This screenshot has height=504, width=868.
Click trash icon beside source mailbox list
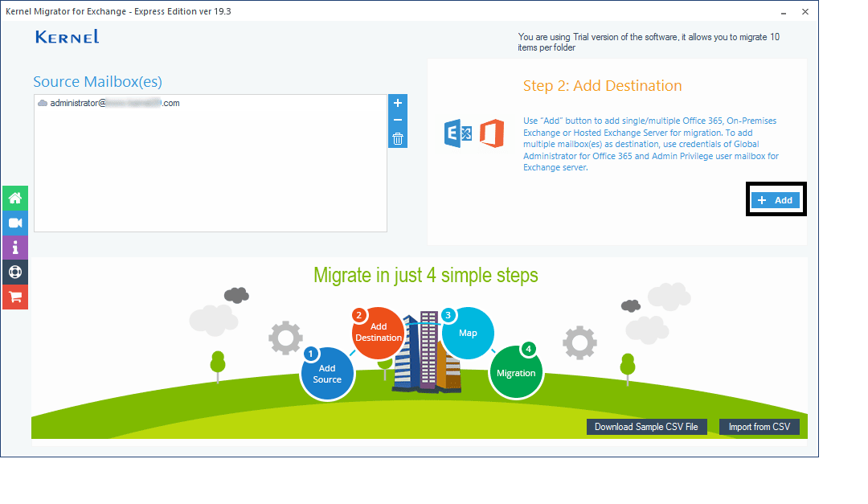coord(398,138)
